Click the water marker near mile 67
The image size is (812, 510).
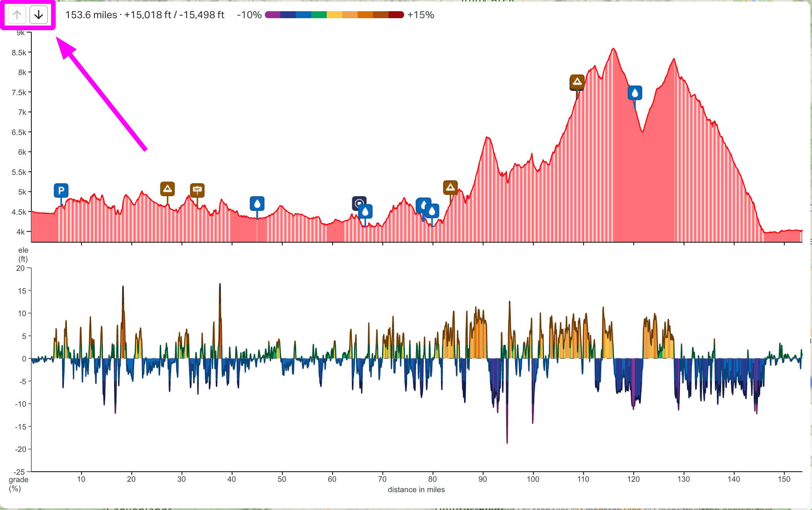click(365, 211)
